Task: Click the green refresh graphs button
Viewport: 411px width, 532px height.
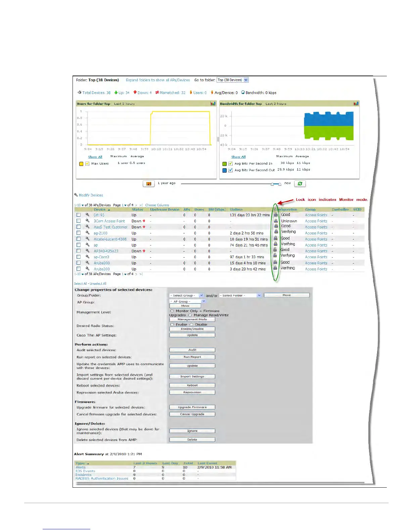Action: tap(300, 184)
